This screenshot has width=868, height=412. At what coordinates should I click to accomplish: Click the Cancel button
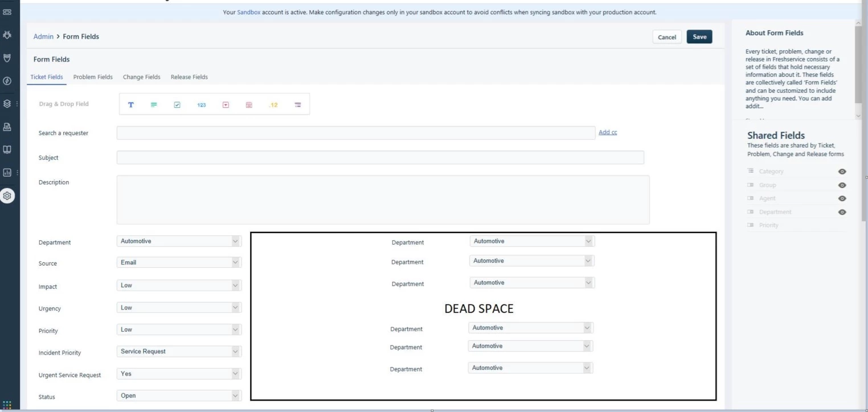666,37
